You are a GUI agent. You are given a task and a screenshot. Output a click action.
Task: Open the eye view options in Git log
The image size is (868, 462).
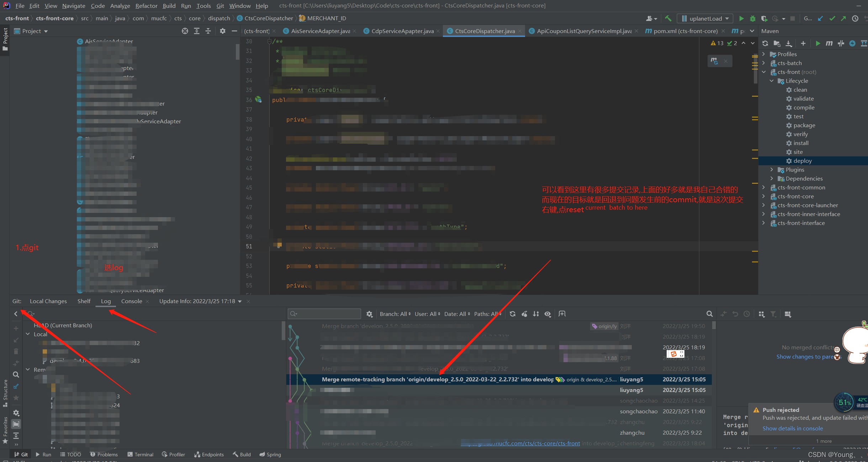tap(548, 314)
